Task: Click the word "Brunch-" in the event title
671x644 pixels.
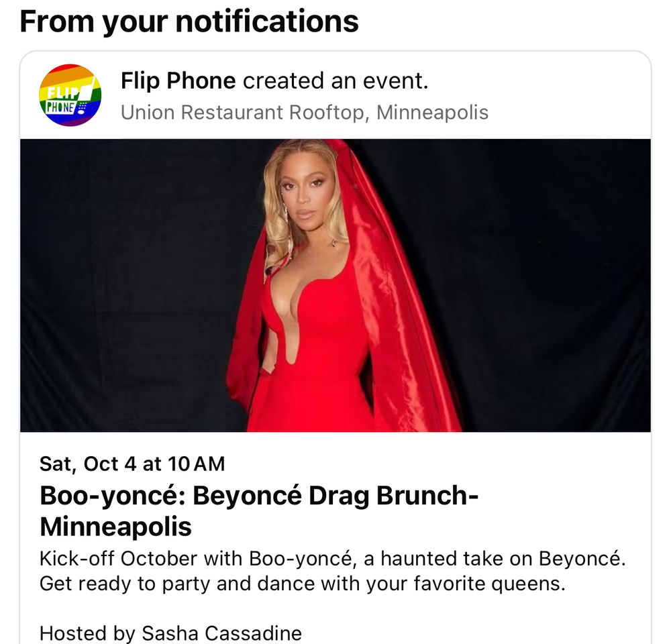Action: pos(427,496)
